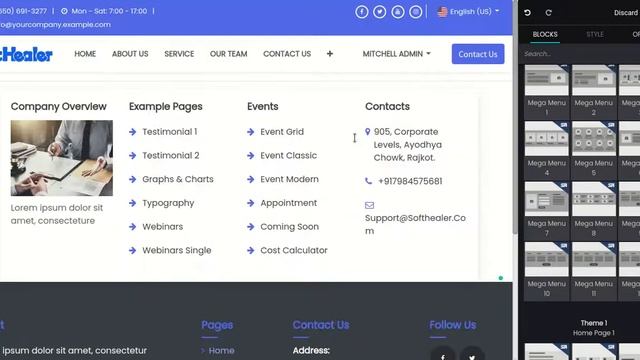Click the Search field in the blocks panel
Screen dimensions: 640x360
(x=580, y=53)
